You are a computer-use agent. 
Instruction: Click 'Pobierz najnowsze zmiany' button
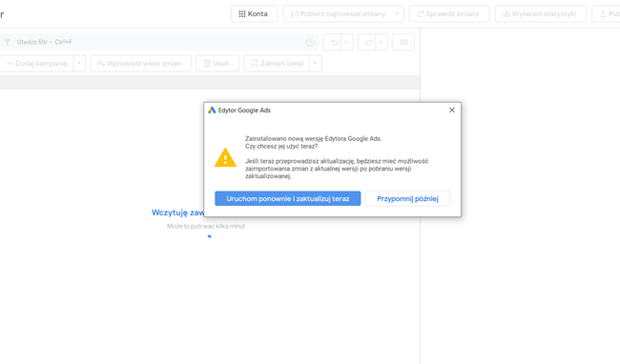pos(338,14)
